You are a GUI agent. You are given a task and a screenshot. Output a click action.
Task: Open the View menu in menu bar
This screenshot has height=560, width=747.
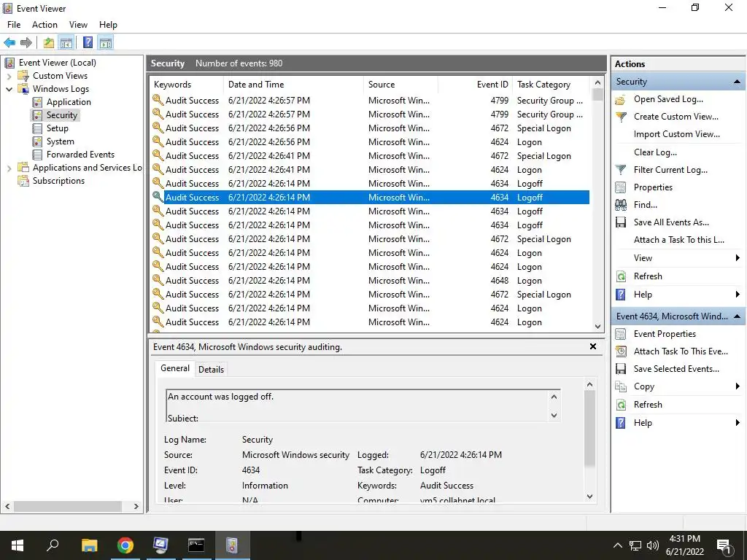(78, 25)
